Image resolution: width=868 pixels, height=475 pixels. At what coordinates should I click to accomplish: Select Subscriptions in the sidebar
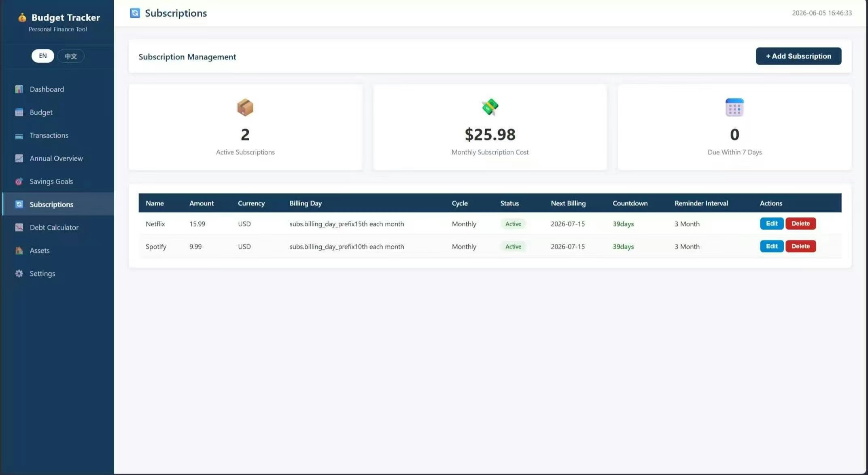58,205
